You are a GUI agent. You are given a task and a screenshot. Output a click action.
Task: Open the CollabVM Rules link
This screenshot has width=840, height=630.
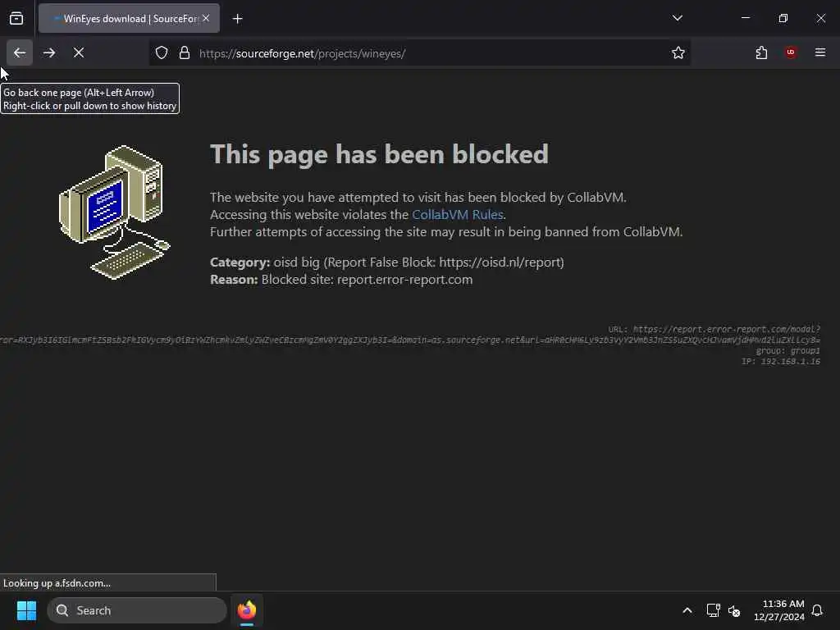point(458,215)
